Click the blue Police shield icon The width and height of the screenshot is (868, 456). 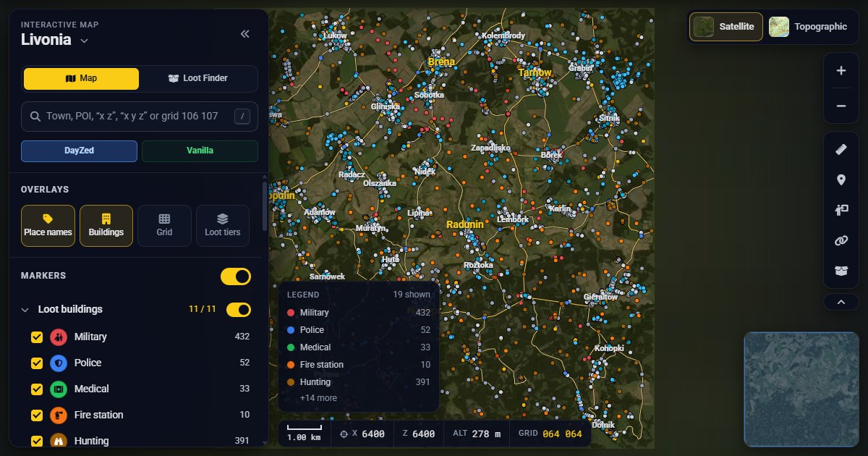(x=59, y=363)
